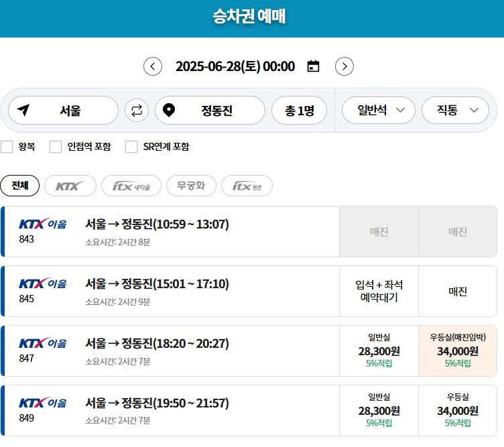This screenshot has width=504, height=447.
Task: Book 일반실 28,300원 on train 849
Action: pos(379,410)
